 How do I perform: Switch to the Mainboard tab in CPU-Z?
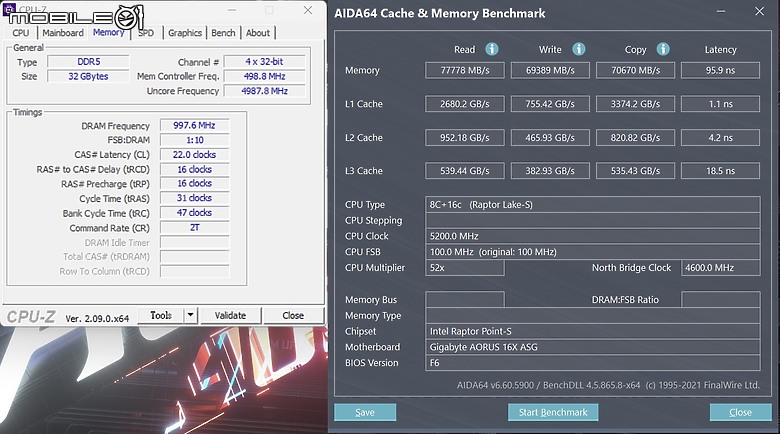point(63,33)
